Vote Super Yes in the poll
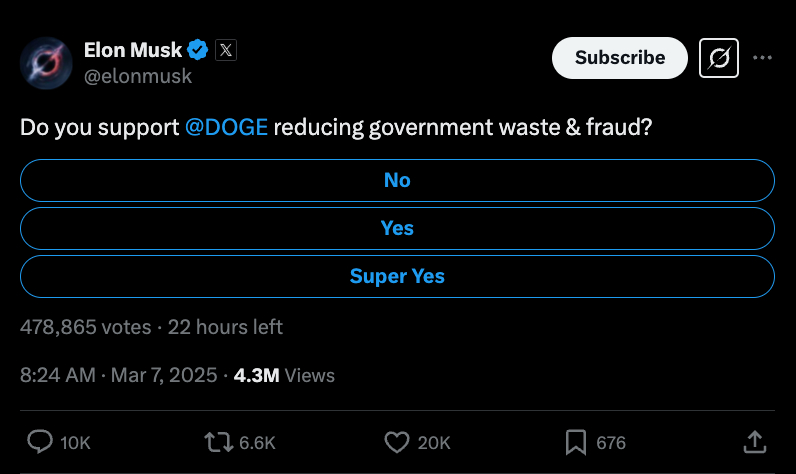Screen dimensions: 796x474 coord(397,277)
